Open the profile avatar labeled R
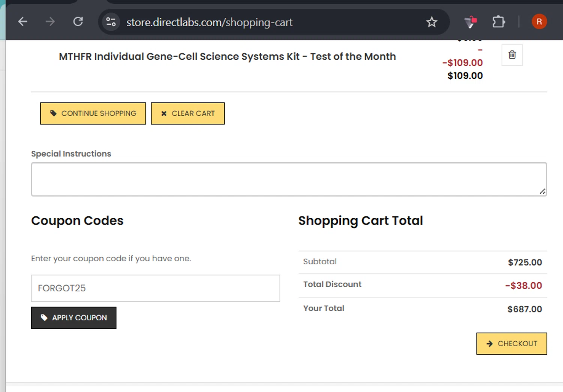 pos(539,22)
